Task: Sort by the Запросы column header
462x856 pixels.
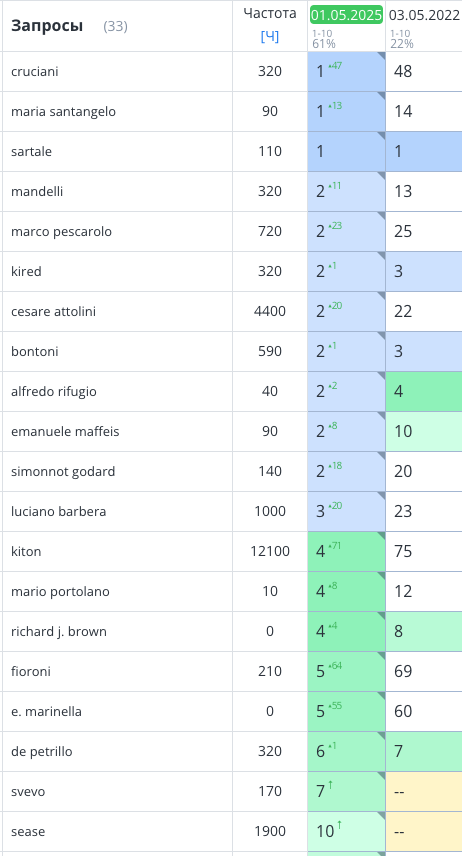Action: click(x=47, y=26)
